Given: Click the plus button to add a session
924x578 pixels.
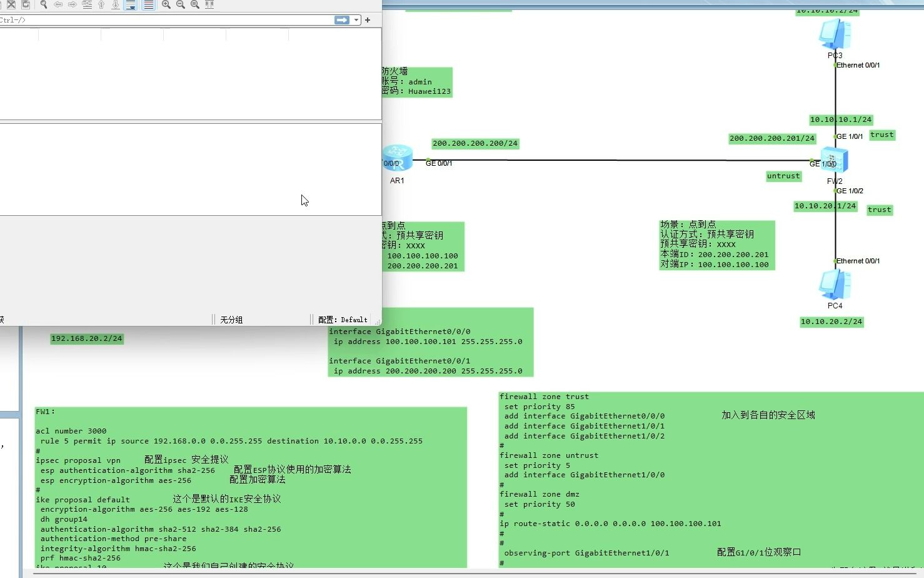Looking at the screenshot, I should [367, 19].
